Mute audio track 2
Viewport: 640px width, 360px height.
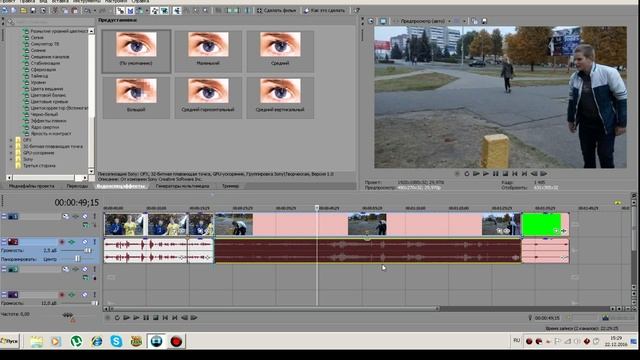point(85,242)
